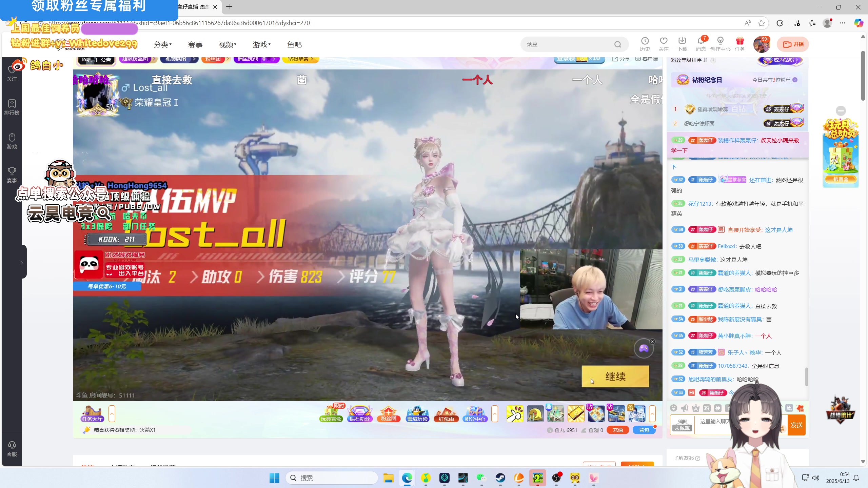This screenshot has width=868, height=488.
Task: Go to the 鱼吧 nav tab
Action: (294, 44)
